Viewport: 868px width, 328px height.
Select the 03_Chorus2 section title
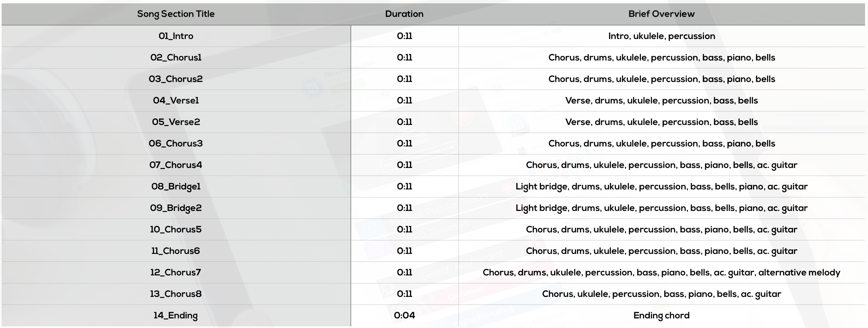[176, 79]
